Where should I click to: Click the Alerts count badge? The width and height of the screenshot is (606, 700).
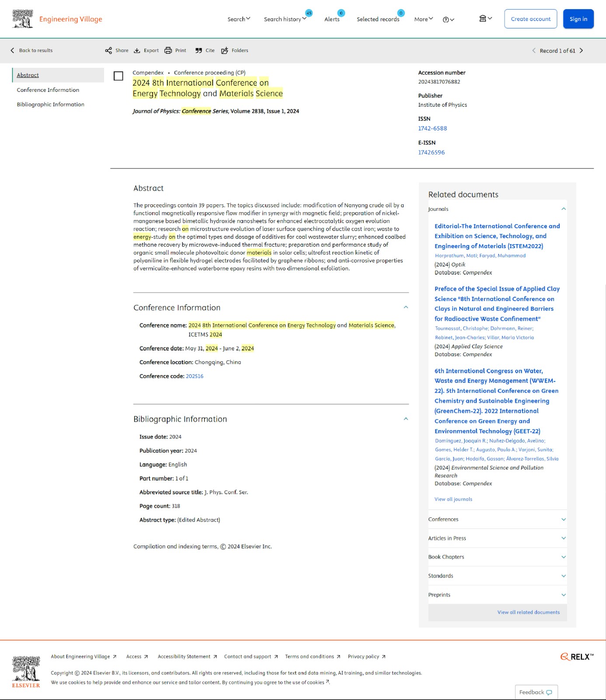pyautogui.click(x=341, y=13)
